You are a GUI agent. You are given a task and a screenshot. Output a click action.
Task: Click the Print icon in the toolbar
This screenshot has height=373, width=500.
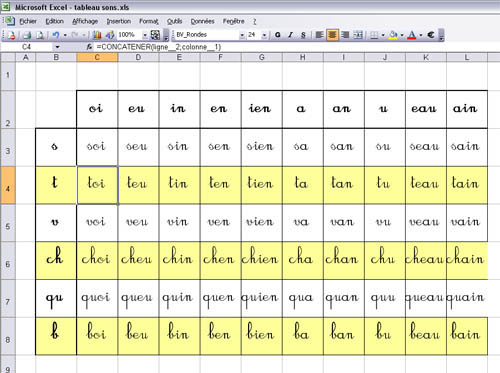point(27,35)
